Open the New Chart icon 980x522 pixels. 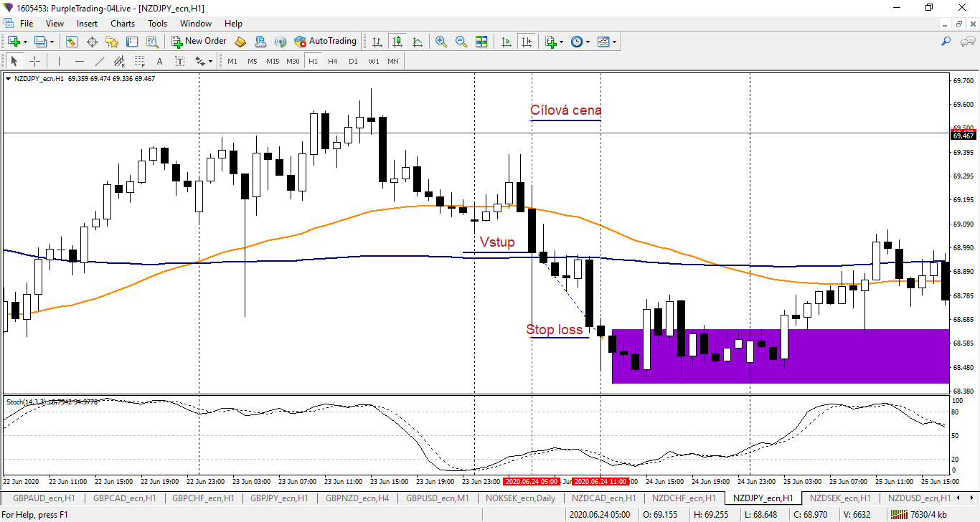tap(14, 42)
